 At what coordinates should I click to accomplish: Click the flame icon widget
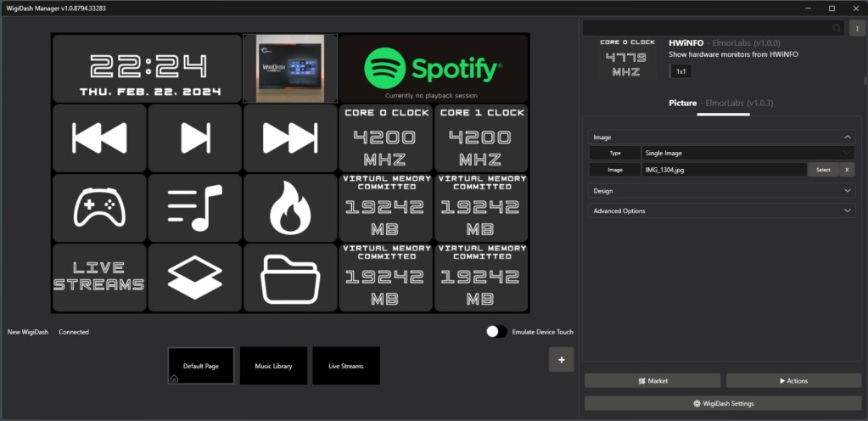pos(290,208)
